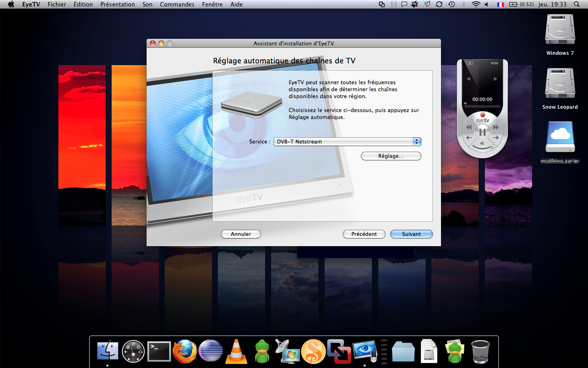Click previous channel triangle on remote display
Image resolution: width=588 pixels, height=368 pixels.
[x=469, y=79]
